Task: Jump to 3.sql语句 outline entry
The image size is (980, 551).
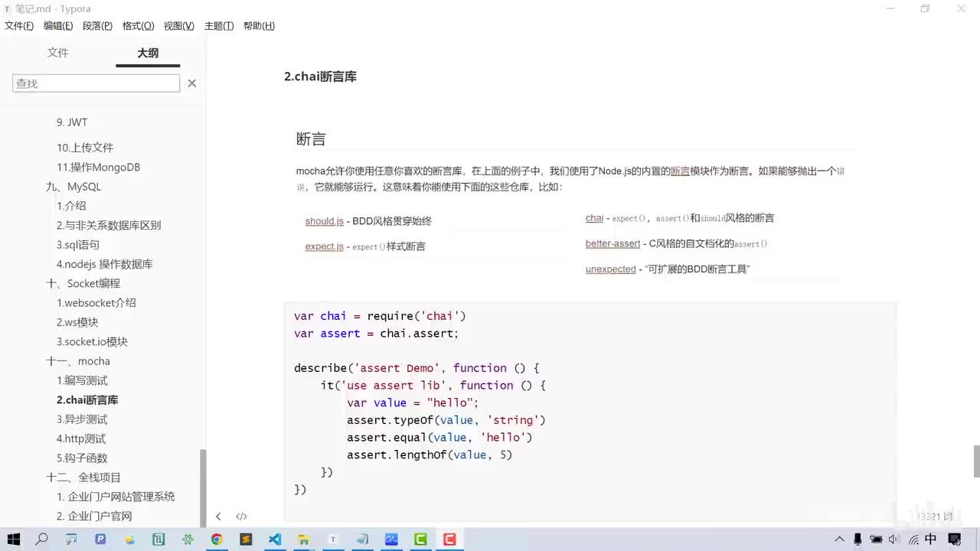Action: 78,245
